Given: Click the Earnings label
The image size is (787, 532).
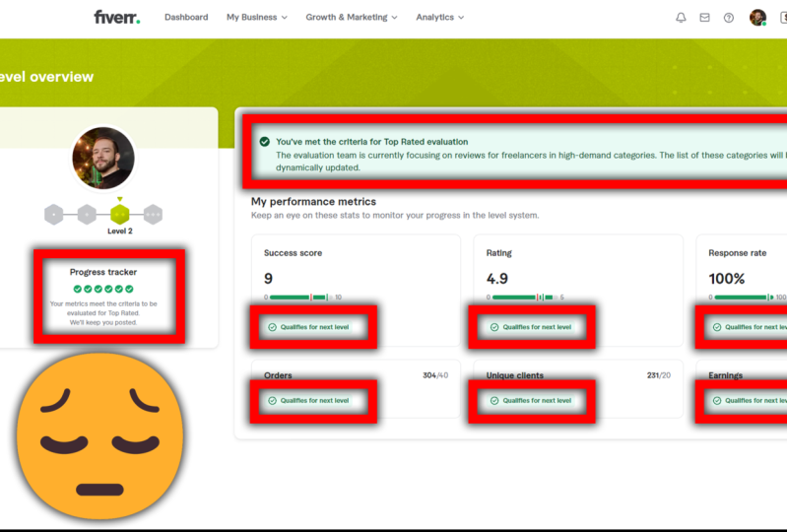Looking at the screenshot, I should 725,375.
